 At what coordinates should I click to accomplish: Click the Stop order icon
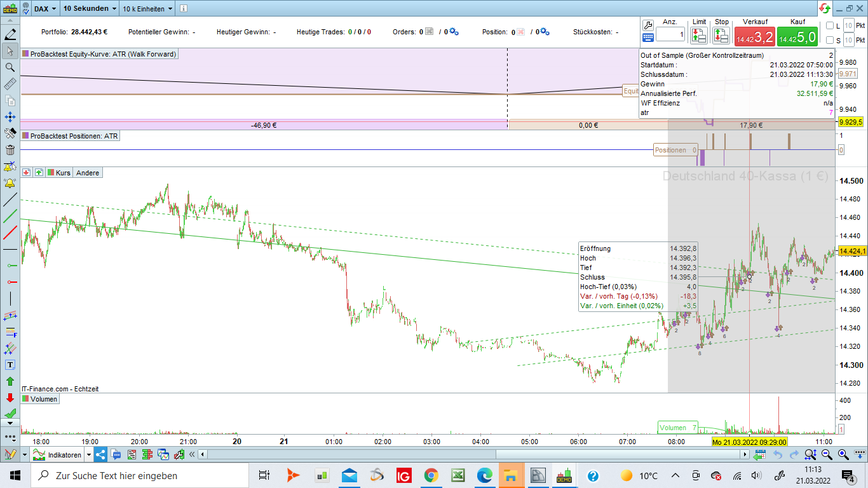[721, 36]
